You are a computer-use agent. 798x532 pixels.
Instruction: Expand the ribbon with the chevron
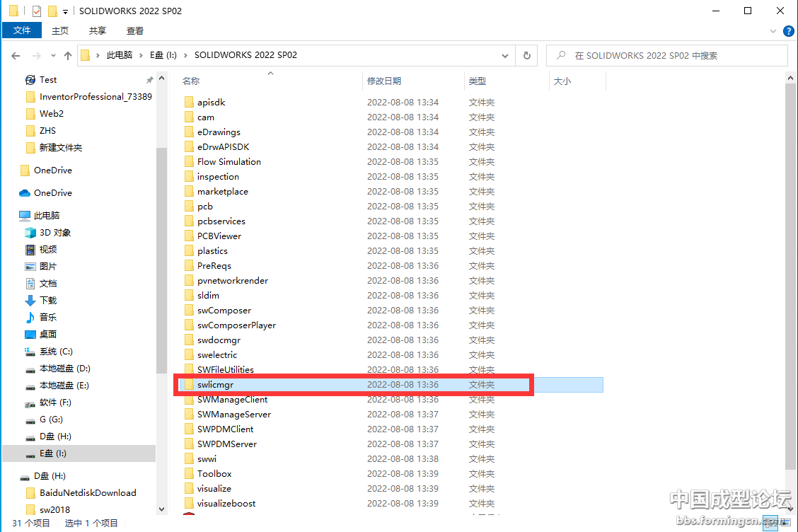click(773, 31)
